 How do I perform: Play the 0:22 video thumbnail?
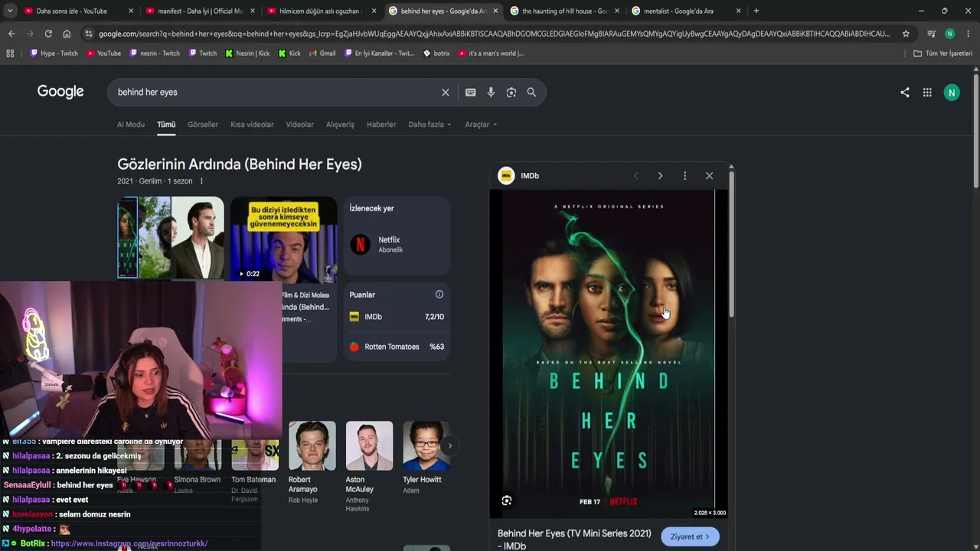tap(284, 239)
